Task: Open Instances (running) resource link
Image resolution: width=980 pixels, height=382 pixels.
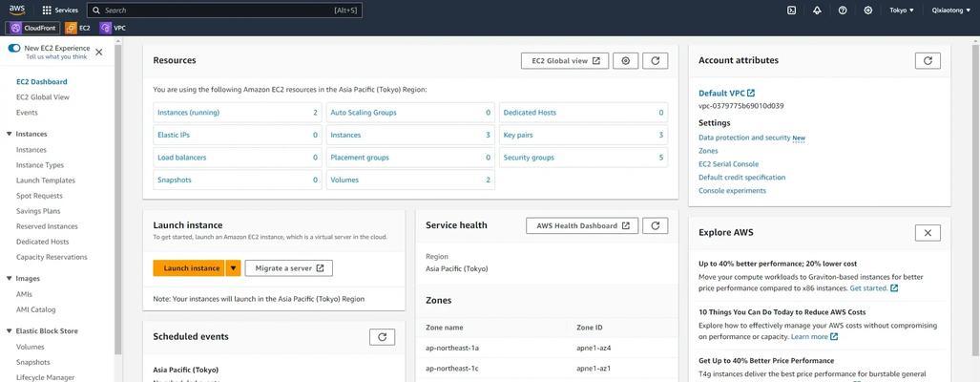Action: click(189, 113)
